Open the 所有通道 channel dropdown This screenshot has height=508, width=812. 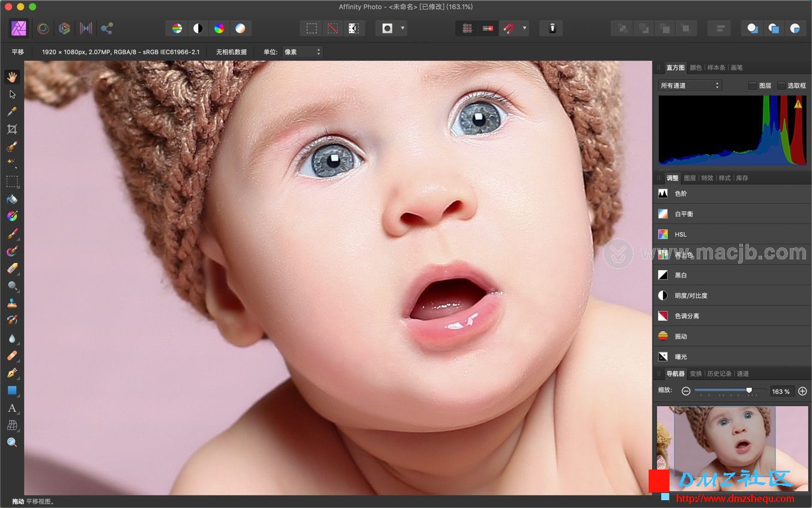point(690,86)
